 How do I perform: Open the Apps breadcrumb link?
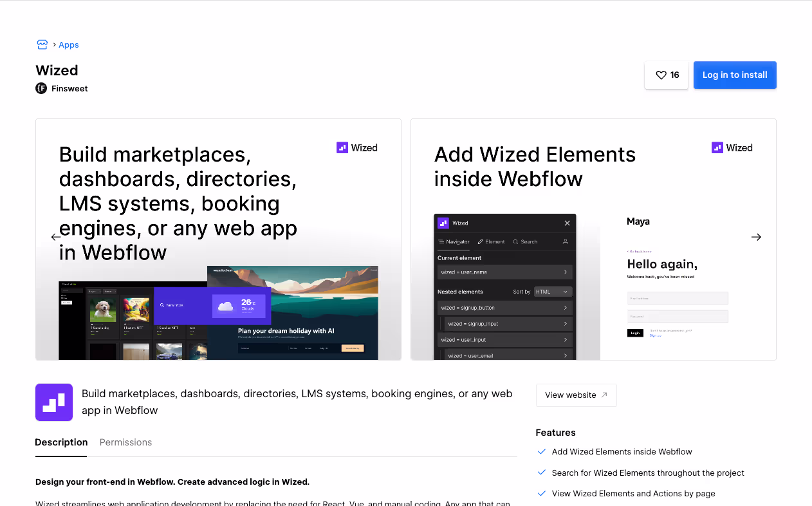click(69, 45)
